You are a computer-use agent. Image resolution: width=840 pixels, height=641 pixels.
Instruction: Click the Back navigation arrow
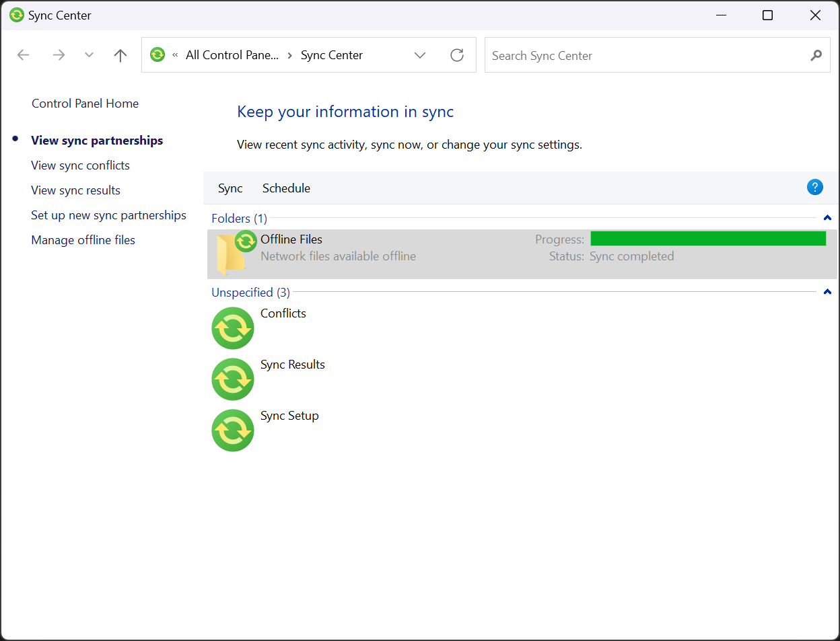pyautogui.click(x=24, y=55)
